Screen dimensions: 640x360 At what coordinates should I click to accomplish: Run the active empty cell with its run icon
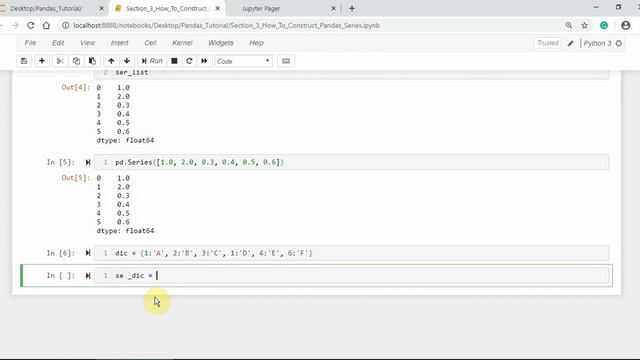[88, 276]
